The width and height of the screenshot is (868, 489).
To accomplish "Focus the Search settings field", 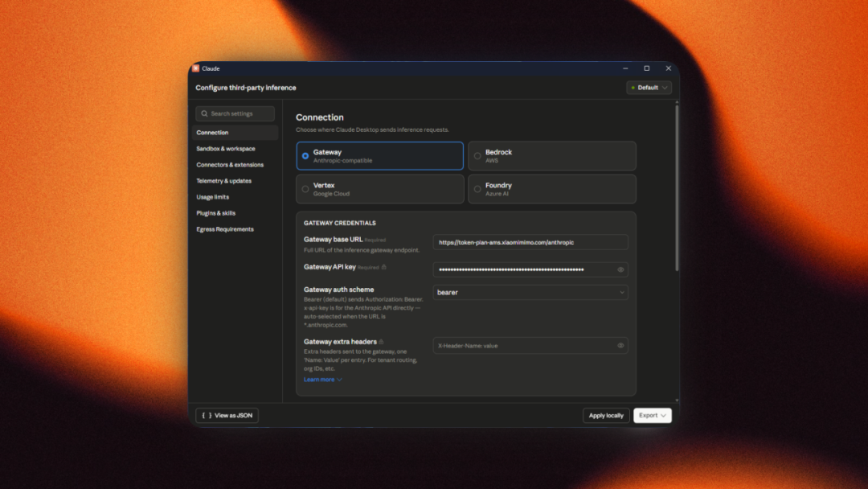I will click(235, 113).
